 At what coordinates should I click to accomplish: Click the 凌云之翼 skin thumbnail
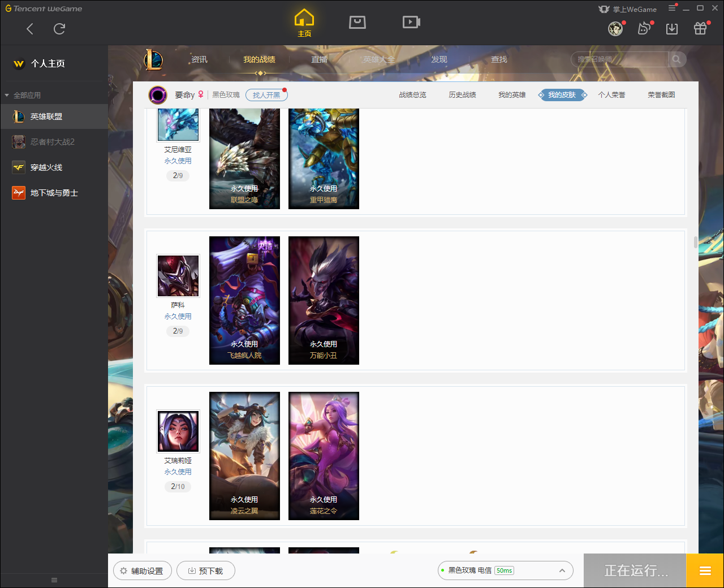244,456
